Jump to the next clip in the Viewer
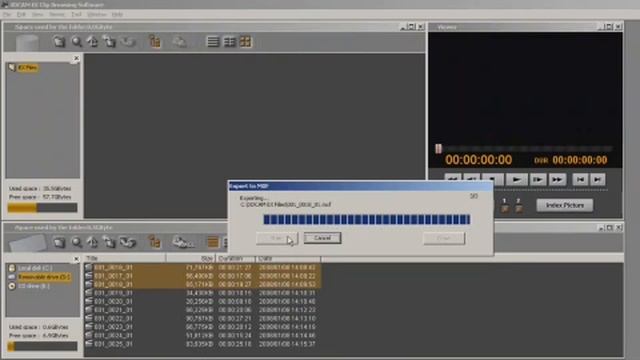This screenshot has height=360, width=640. 598,180
